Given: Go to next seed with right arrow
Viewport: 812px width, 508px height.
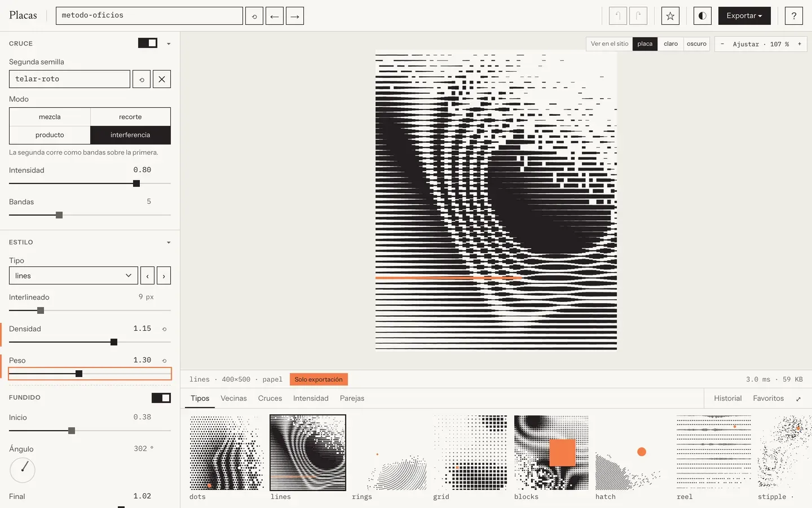Looking at the screenshot, I should coord(295,16).
